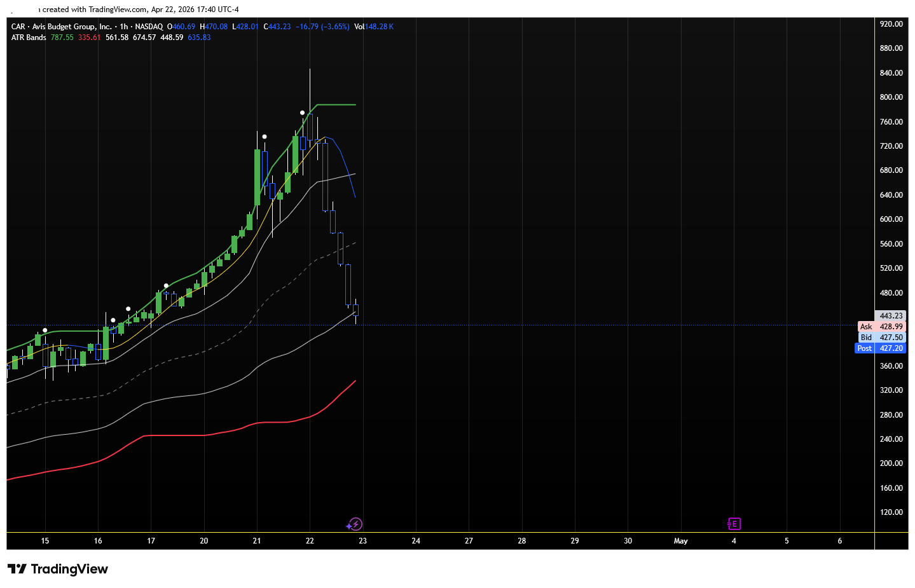Click date 6 on the time axis
This screenshot has width=915, height=588.
(x=840, y=541)
